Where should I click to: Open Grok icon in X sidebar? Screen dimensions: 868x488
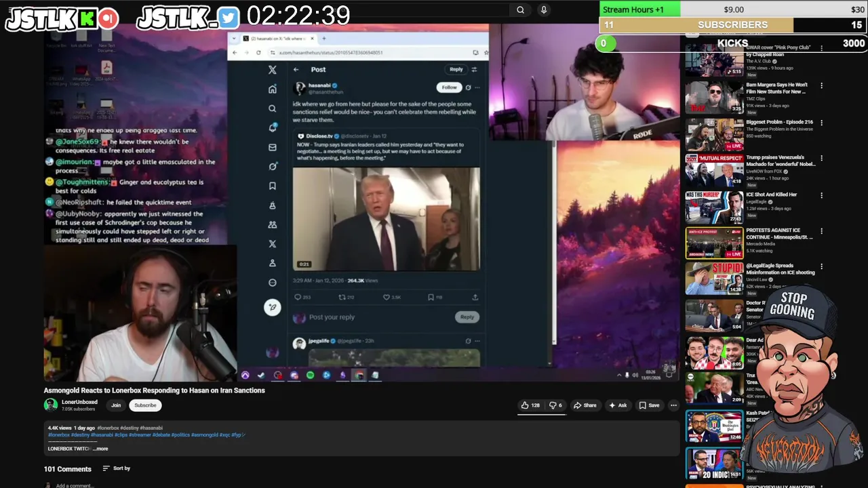tap(273, 166)
